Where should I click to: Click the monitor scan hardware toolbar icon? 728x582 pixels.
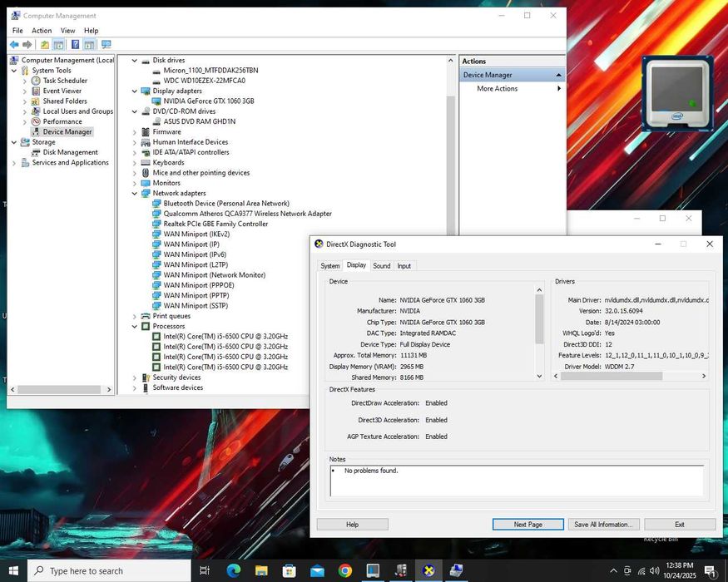tap(106, 45)
